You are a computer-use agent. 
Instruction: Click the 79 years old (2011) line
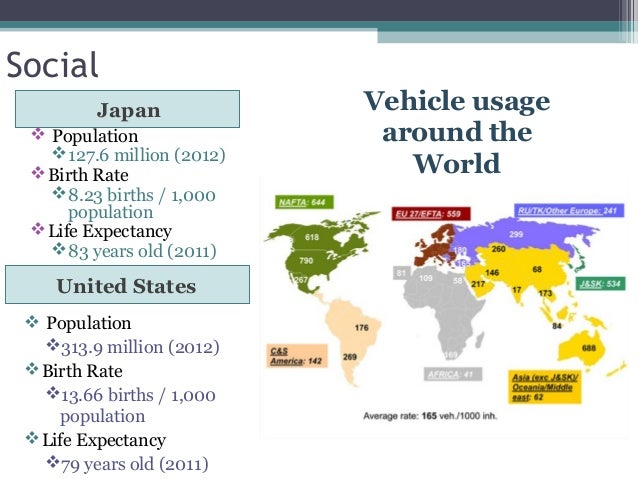[x=136, y=464]
